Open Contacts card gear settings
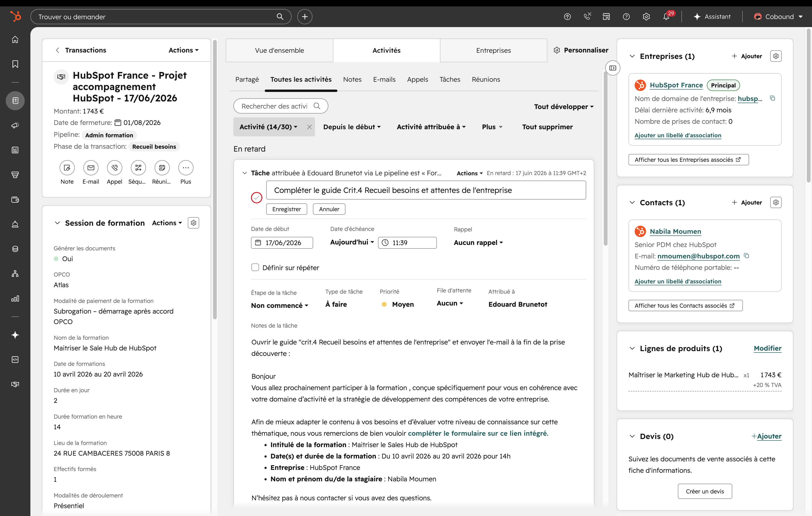The width and height of the screenshot is (812, 516). 776,202
